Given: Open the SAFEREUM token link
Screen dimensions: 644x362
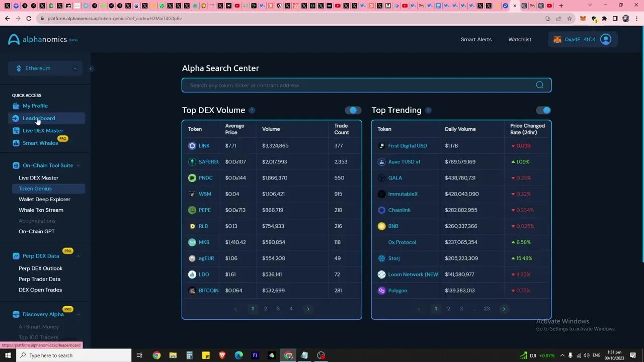Looking at the screenshot, I should tap(209, 162).
